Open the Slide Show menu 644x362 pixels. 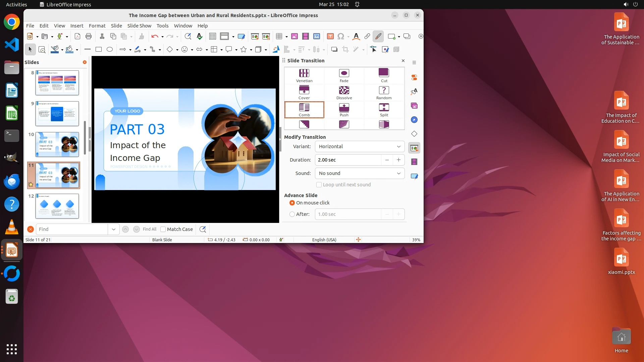tap(139, 26)
